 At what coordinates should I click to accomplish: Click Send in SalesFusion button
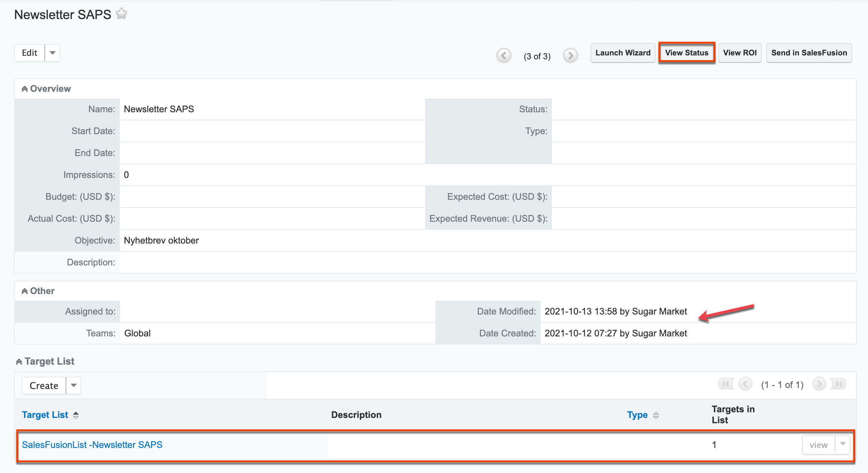coord(809,53)
